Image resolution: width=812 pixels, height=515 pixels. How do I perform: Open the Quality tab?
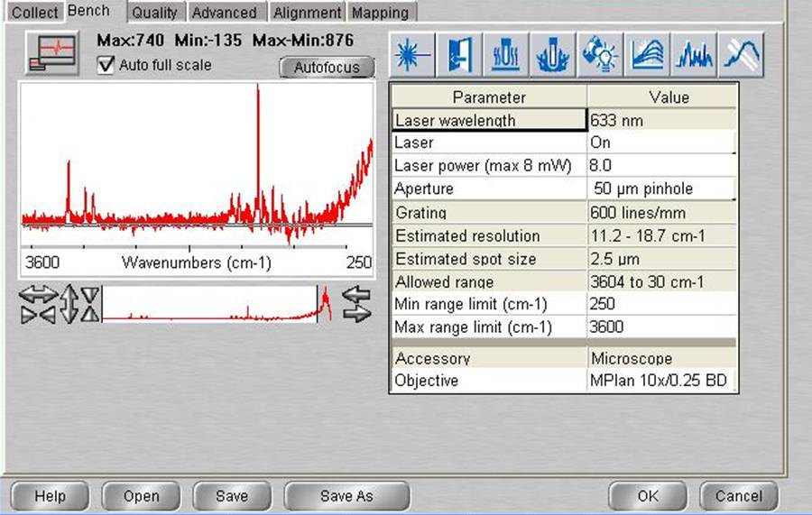pos(154,13)
